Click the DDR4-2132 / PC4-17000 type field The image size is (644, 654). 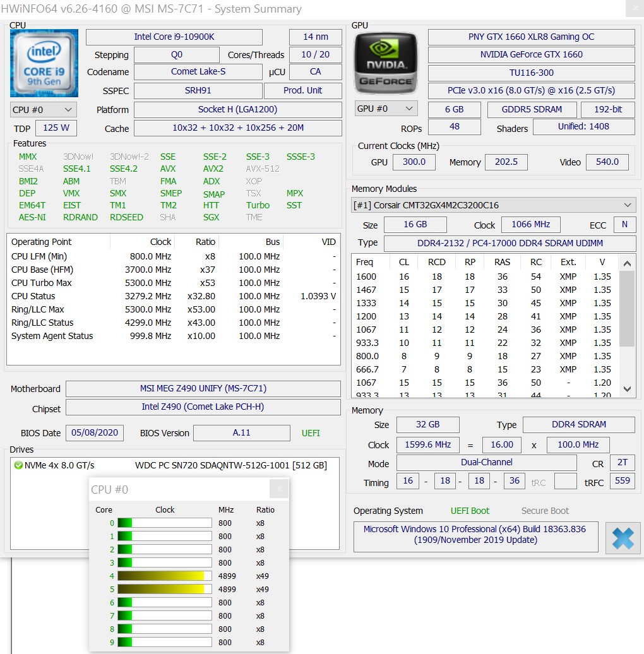tap(510, 243)
